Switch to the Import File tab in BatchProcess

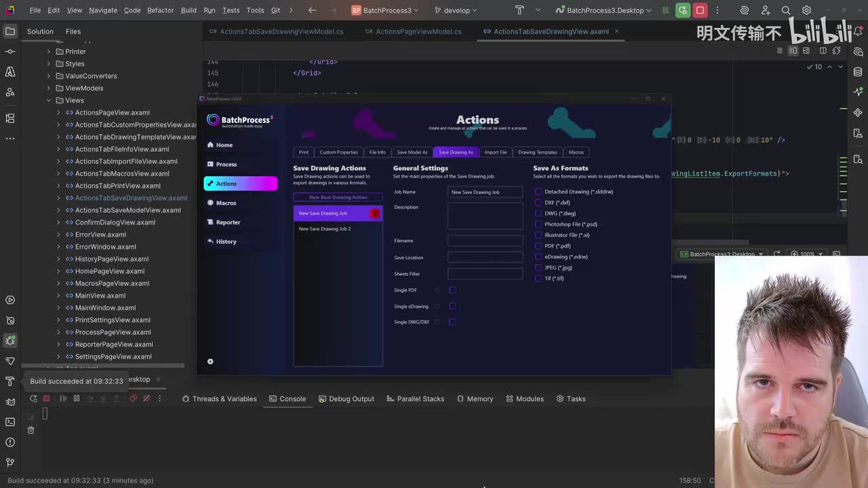[496, 152]
